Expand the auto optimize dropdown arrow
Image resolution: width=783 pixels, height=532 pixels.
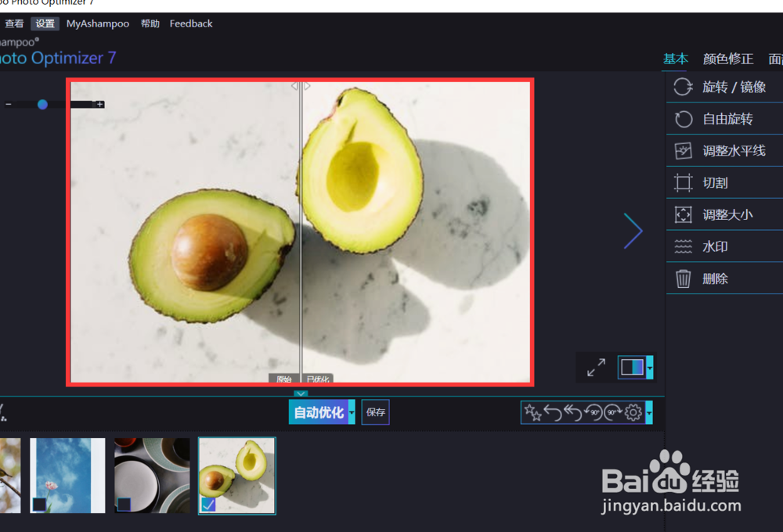(352, 412)
